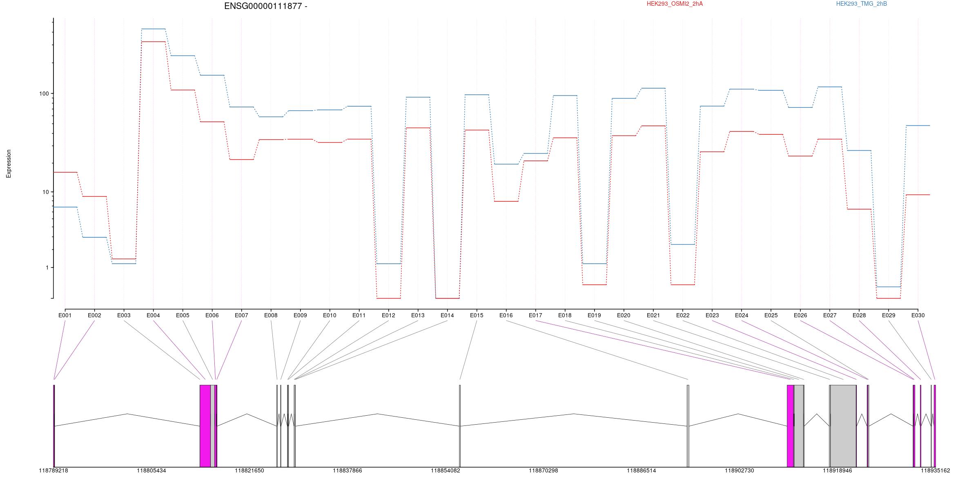
Task: Click exon label E014
Action: tap(447, 315)
